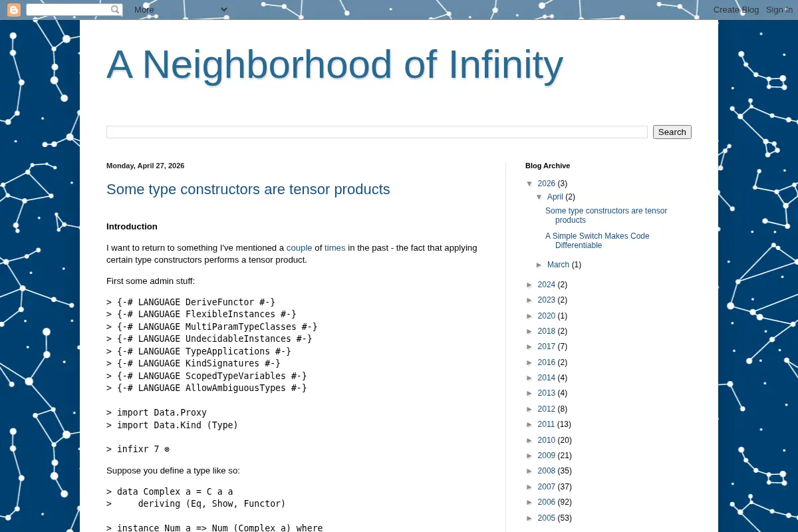Expand the 2009 archive year
The height and width of the screenshot is (532, 798).
(x=530, y=456)
